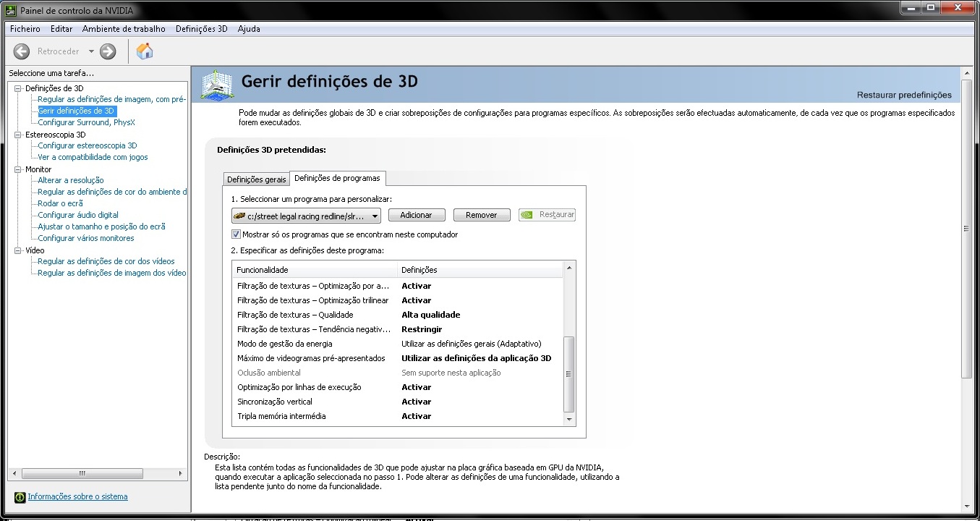The image size is (980, 521).
Task: Click main panel vertical scrollbar up arrow
Action: (x=966, y=73)
